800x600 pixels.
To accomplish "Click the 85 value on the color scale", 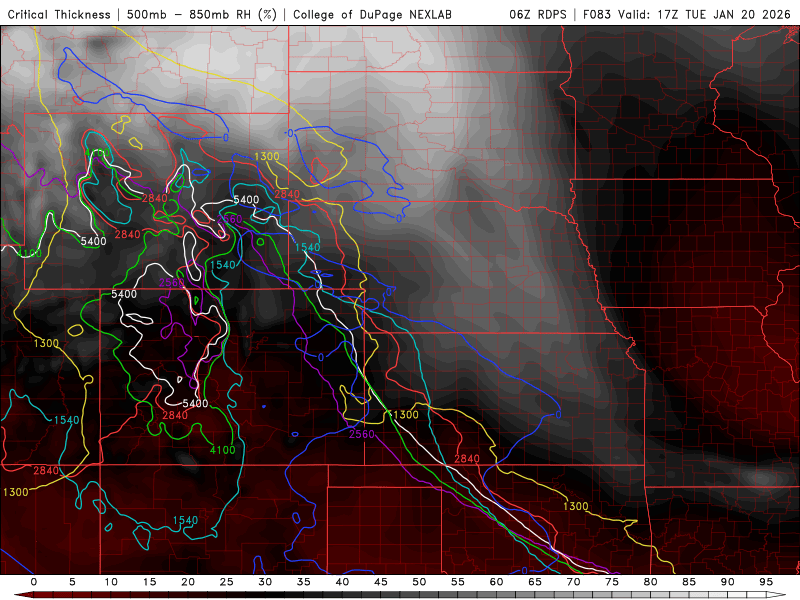I will pyautogui.click(x=689, y=582).
